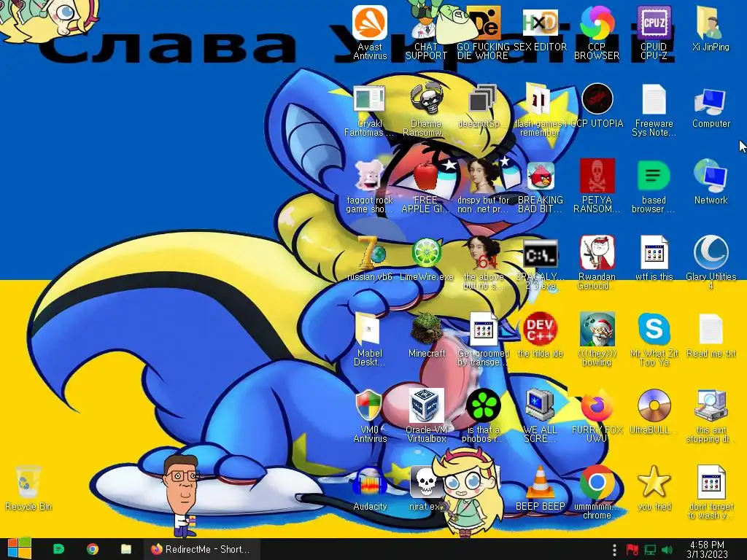Click the green browser icon in taskbar
747x560 pixels.
[58, 549]
